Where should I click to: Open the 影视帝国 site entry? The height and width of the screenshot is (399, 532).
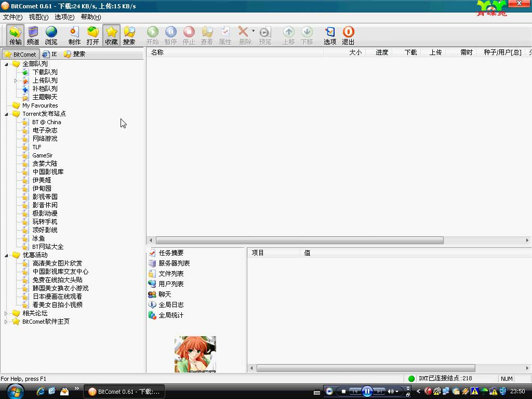coord(45,197)
